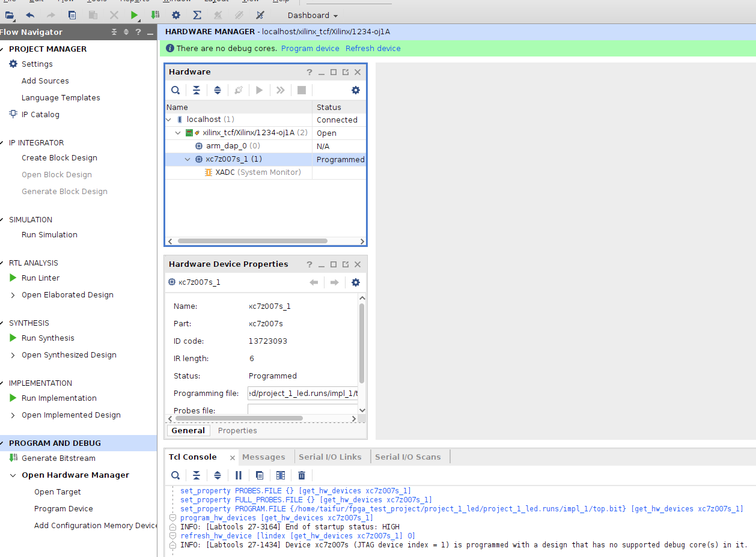Search in the Hardware panel

(x=175, y=90)
